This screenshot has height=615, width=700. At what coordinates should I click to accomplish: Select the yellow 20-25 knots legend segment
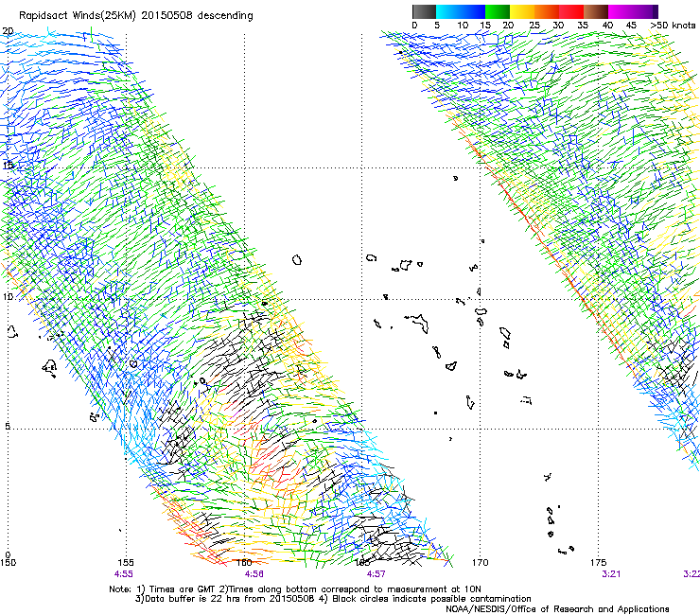pyautogui.click(x=522, y=11)
